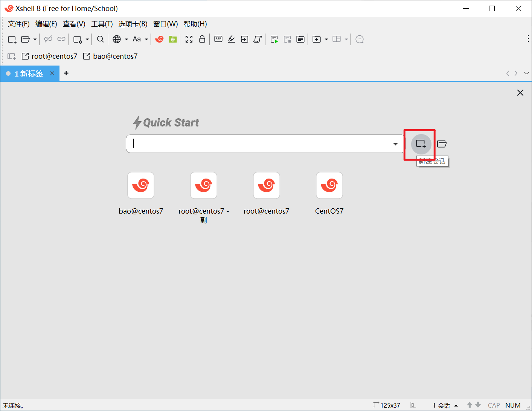
Task: Expand the tab list down chevron
Action: click(x=526, y=73)
